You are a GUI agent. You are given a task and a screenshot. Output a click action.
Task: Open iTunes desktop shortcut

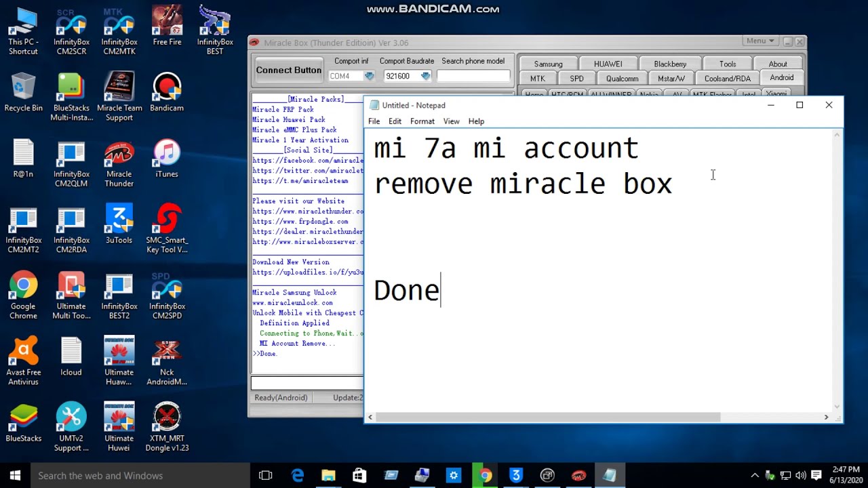point(167,158)
